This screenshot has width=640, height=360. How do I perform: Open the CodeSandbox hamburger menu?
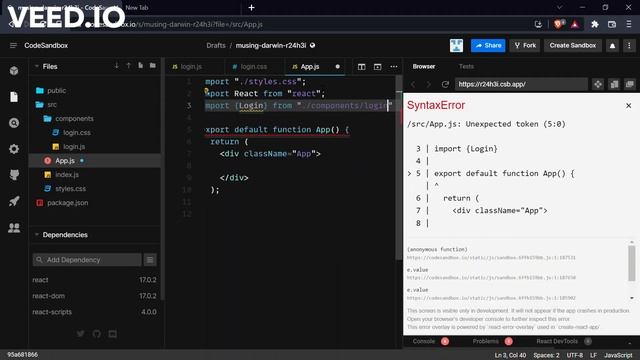coord(13,45)
